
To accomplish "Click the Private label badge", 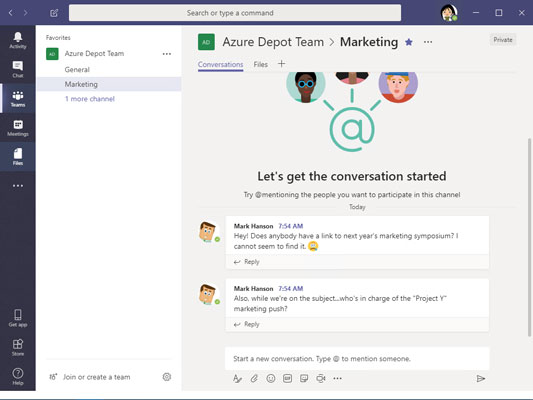I will (x=503, y=40).
